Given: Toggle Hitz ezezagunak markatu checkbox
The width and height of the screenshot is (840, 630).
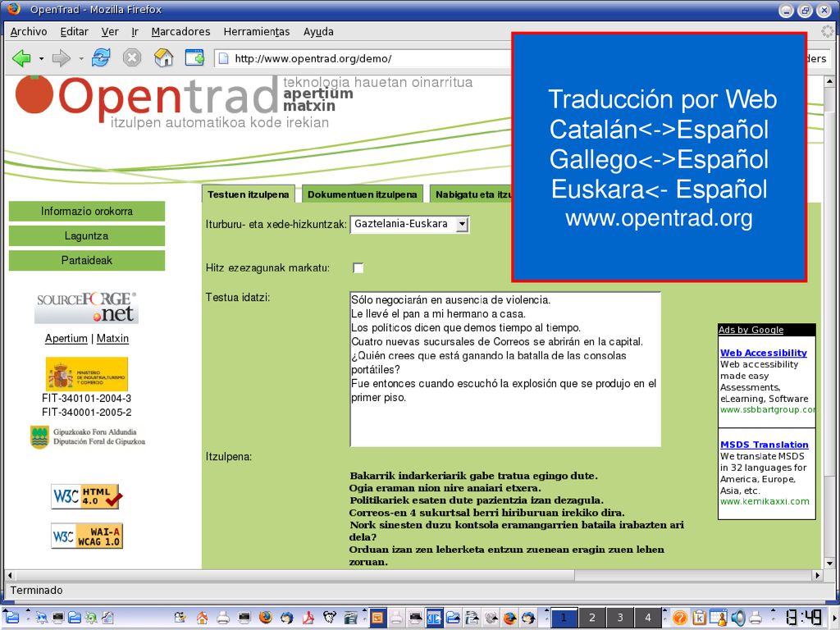Looking at the screenshot, I should point(358,268).
